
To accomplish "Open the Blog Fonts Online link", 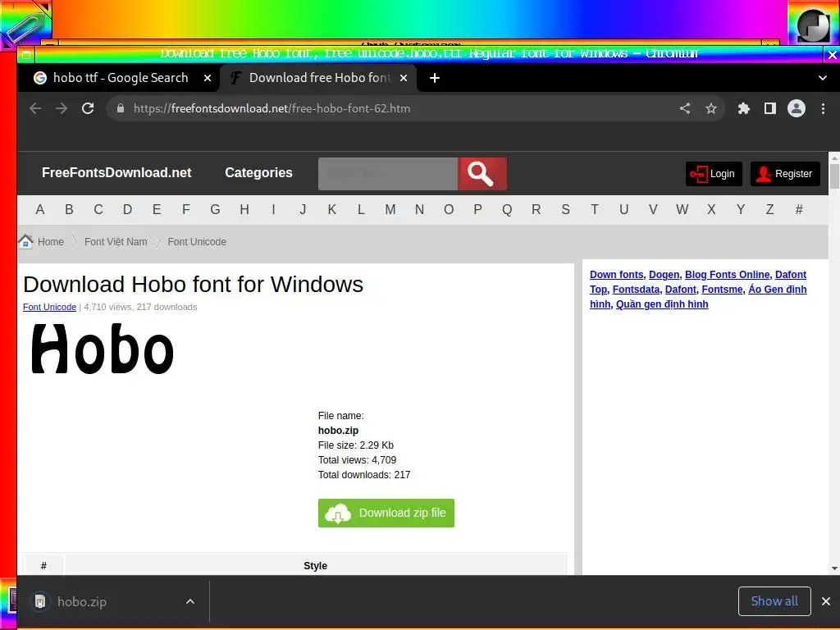I will pyautogui.click(x=727, y=275).
